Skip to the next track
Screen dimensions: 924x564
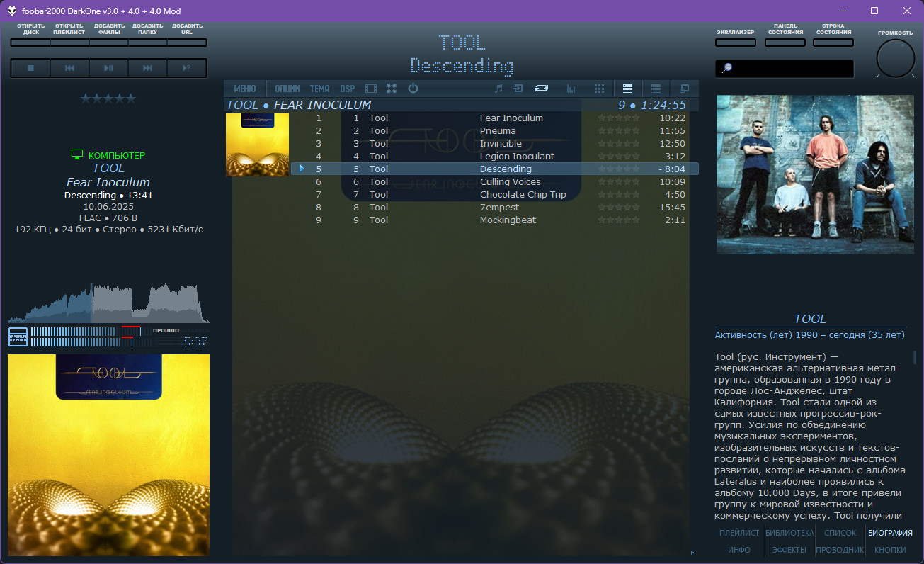click(x=147, y=68)
